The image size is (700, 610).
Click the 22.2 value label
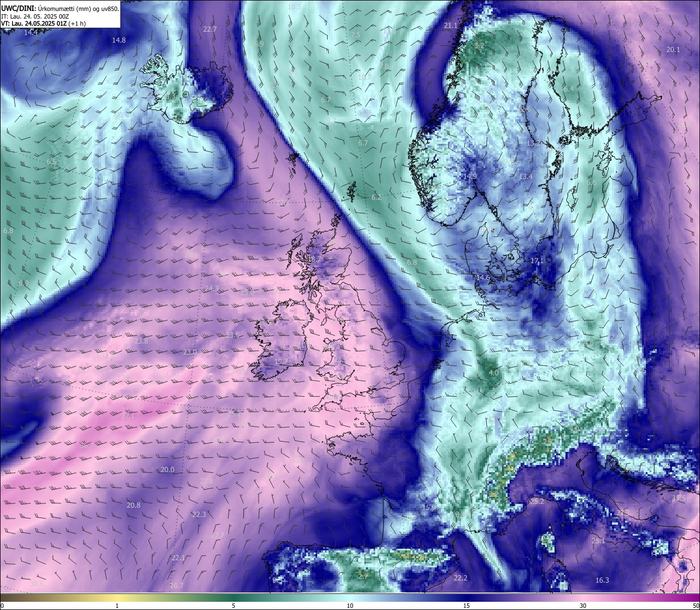coord(460,578)
